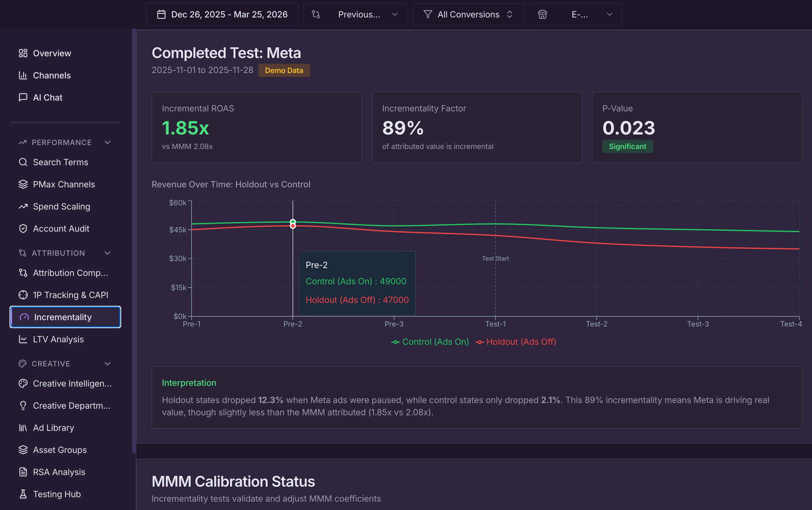The image size is (812, 510).
Task: Click the LTV Analysis chart icon
Action: pyautogui.click(x=23, y=339)
